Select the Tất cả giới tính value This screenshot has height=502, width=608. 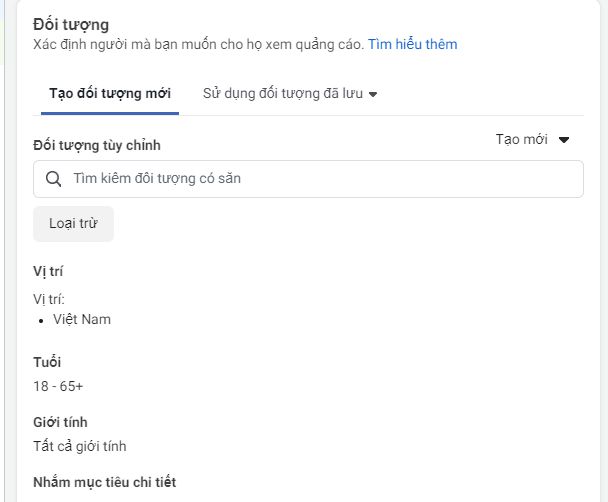(80, 446)
